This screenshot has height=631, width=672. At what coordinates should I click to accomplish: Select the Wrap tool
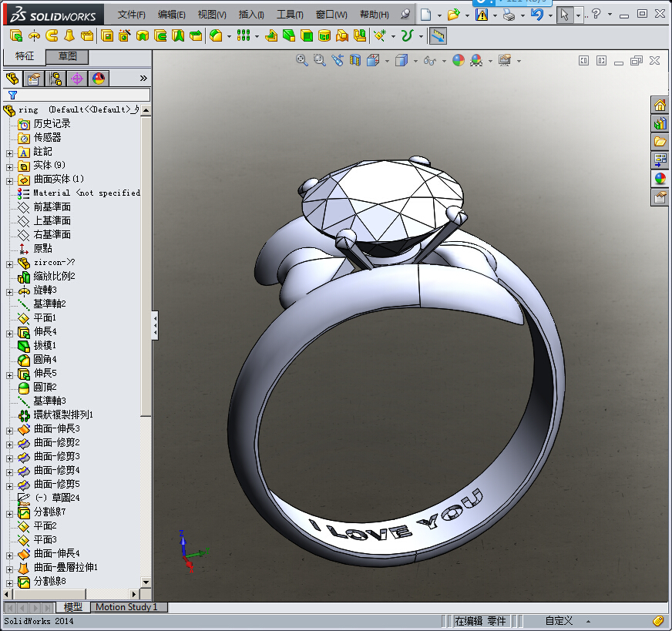[x=324, y=36]
